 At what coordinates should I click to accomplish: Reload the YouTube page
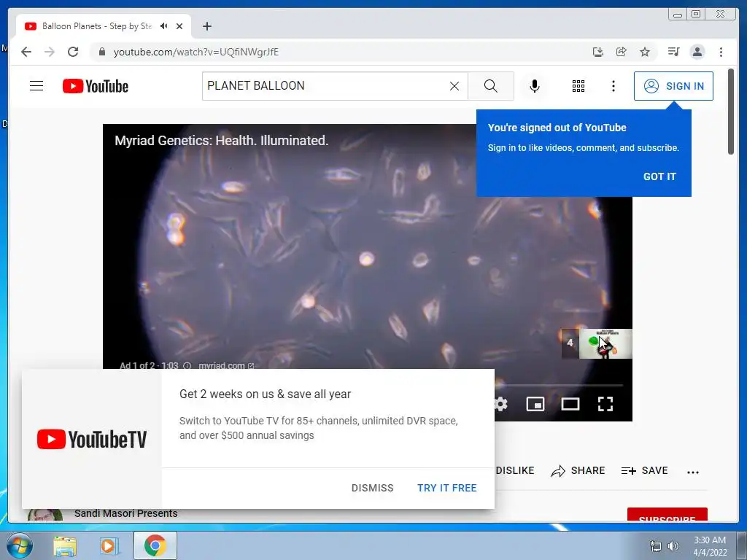73,52
